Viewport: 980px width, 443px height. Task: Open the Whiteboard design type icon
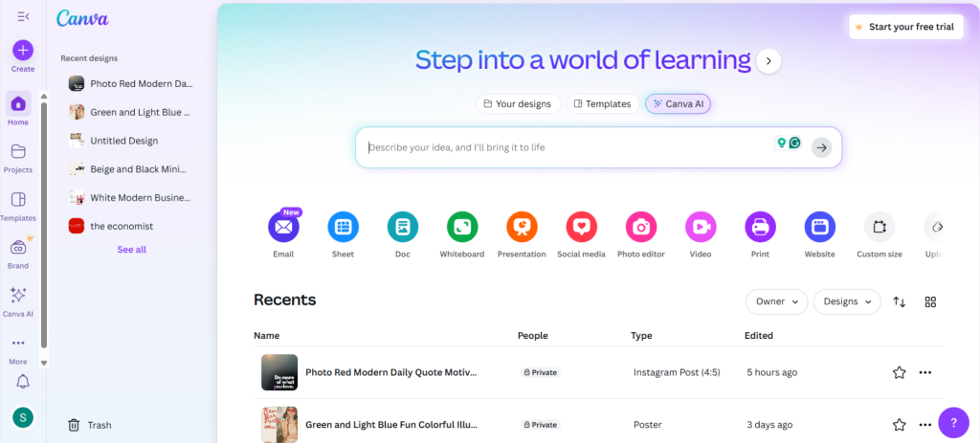pyautogui.click(x=462, y=228)
